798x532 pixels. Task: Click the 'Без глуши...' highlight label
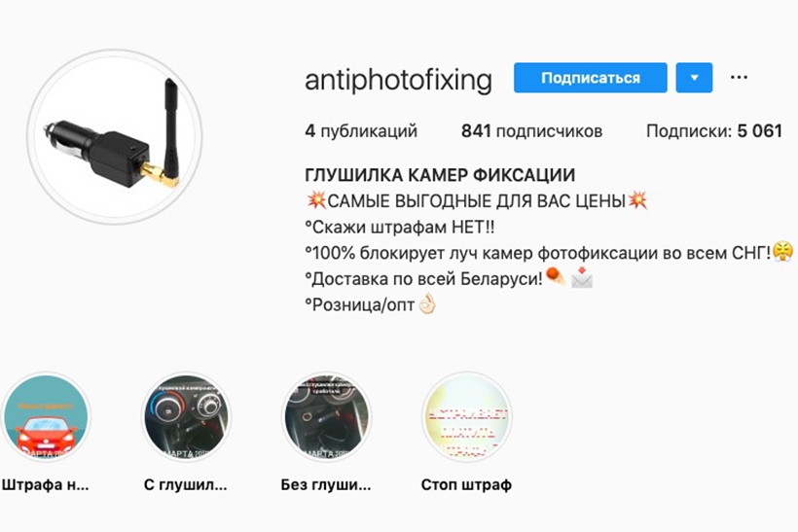click(x=326, y=484)
